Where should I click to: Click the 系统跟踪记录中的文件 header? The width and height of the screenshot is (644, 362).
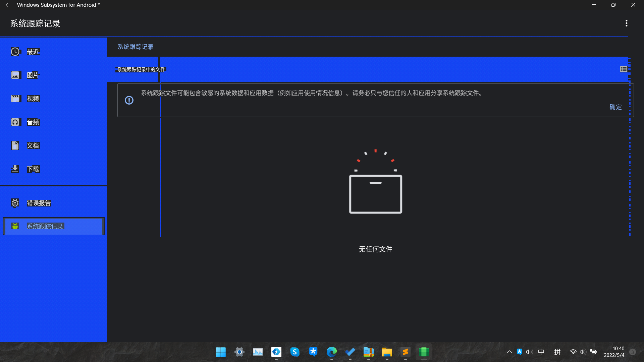(x=141, y=69)
